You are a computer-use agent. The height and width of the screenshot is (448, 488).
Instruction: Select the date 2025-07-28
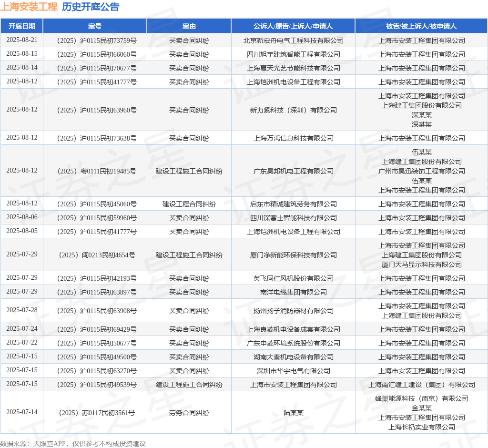coord(22,310)
